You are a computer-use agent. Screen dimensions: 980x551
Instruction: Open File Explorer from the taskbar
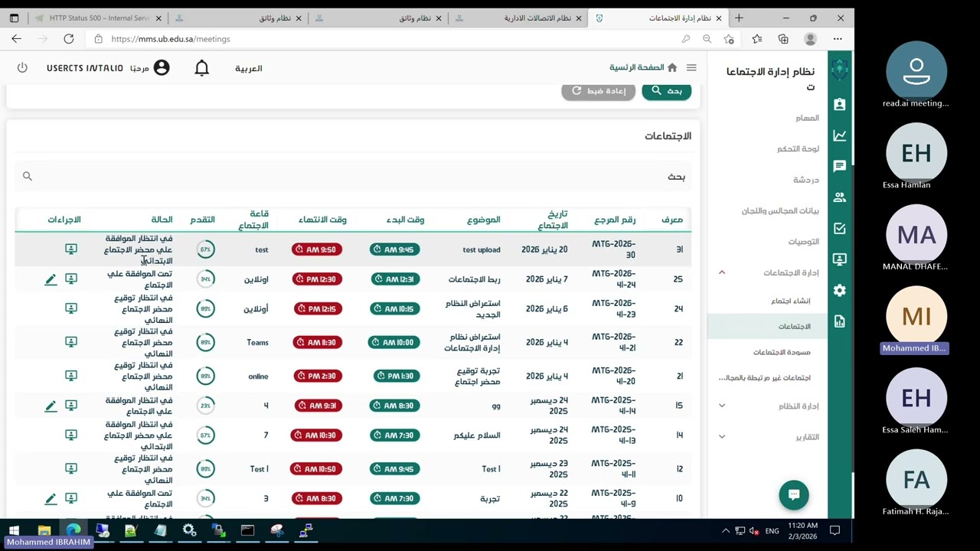[x=44, y=530]
